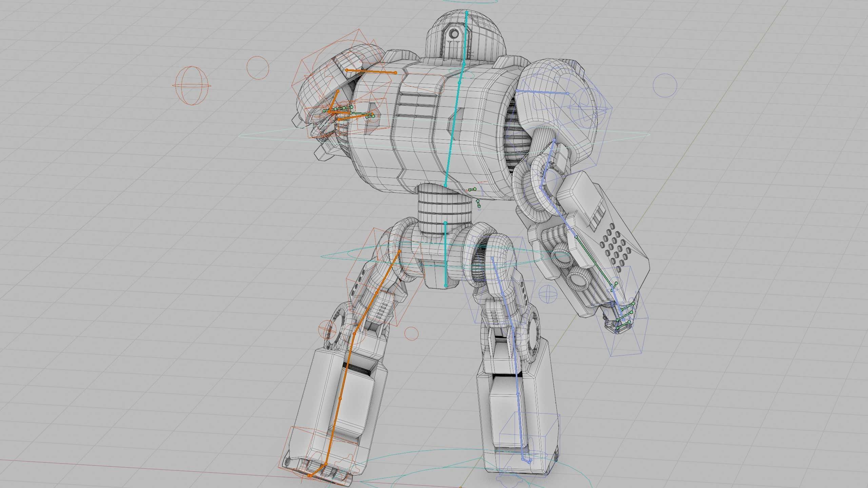
Task: Select the blue circle control beside the blue shoulder
Action: point(665,85)
